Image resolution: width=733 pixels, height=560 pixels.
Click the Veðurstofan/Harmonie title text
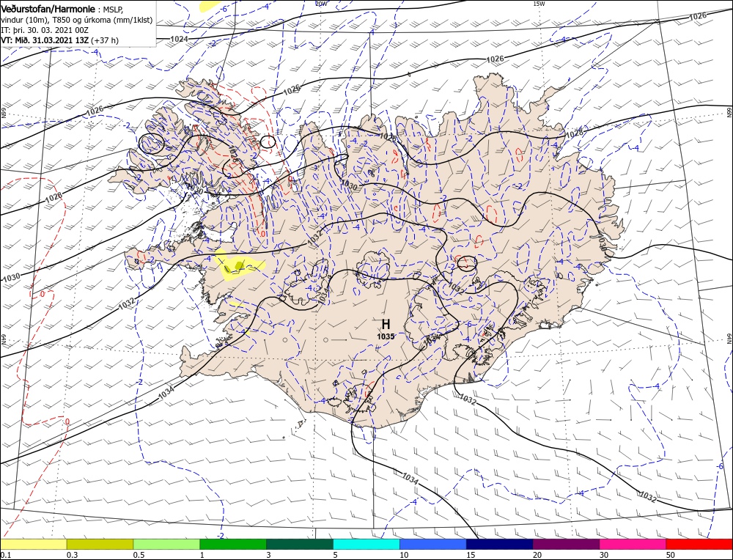pyautogui.click(x=49, y=10)
